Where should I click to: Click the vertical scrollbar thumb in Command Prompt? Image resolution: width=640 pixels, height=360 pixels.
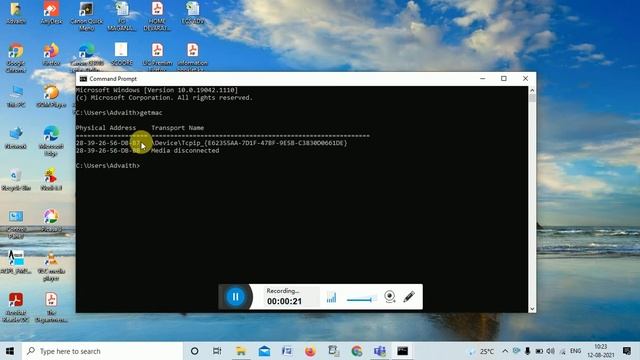[532, 98]
